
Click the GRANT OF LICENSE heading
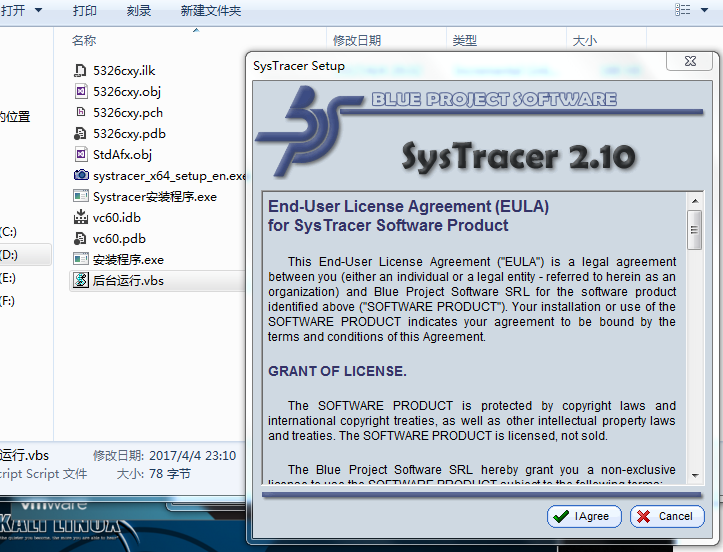[337, 371]
